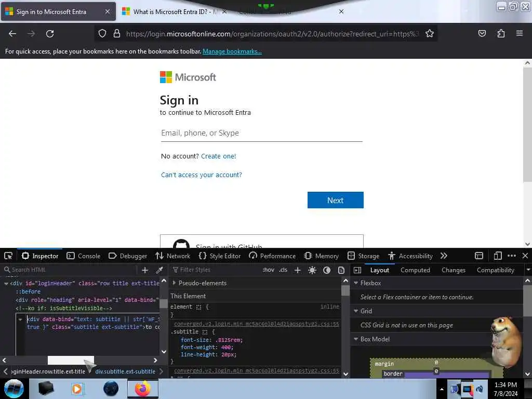Open the Accessibility tab

coord(410,256)
